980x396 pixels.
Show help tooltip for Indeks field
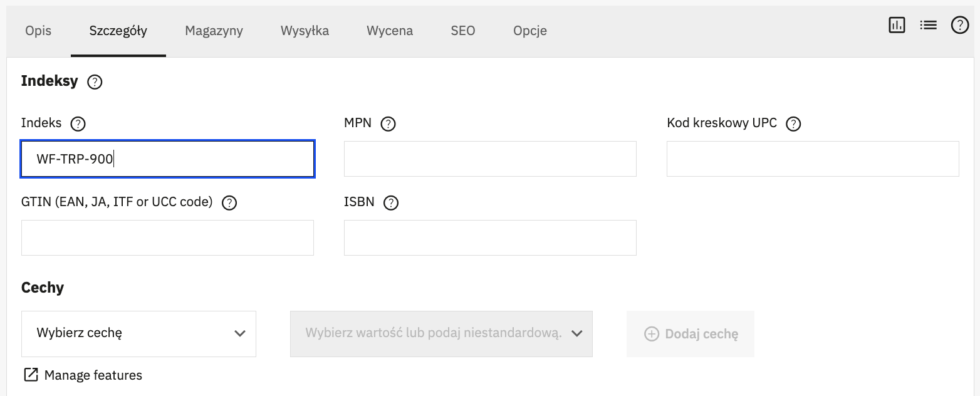click(78, 123)
